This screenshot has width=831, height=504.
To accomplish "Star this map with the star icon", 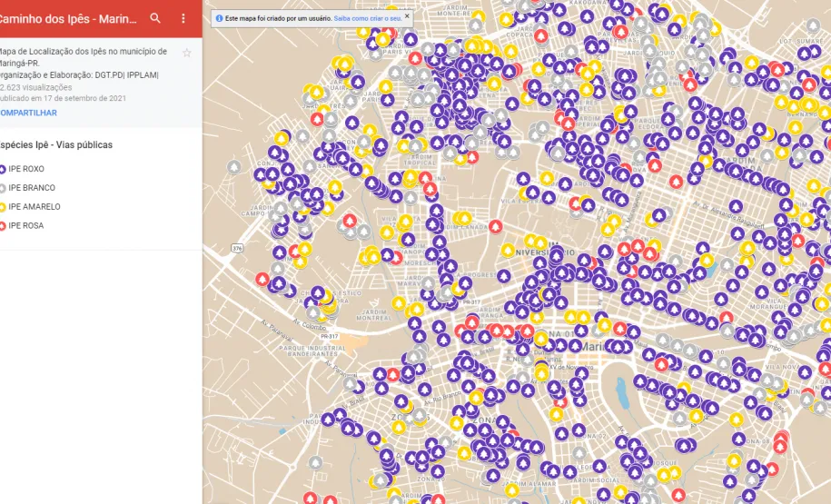I will coord(187,53).
